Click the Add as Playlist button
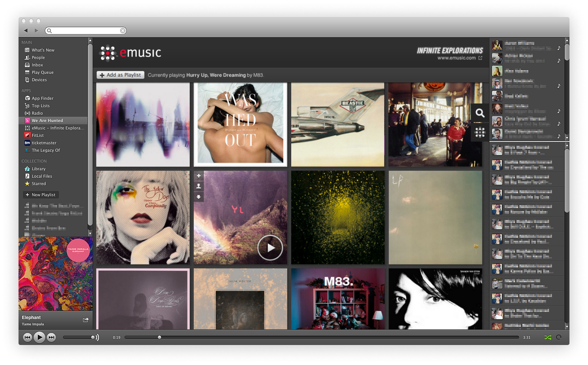This screenshot has width=588, height=365. point(120,75)
